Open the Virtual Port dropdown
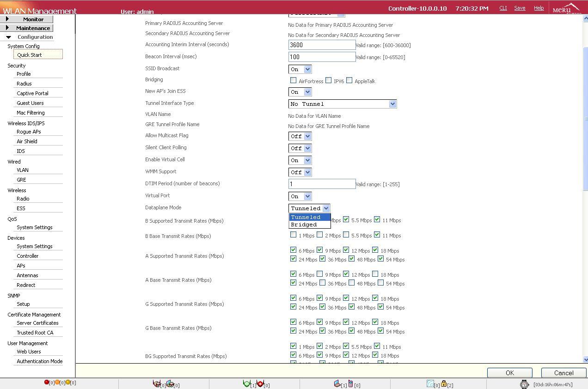Screen dimensions: 588x389 (x=300, y=196)
